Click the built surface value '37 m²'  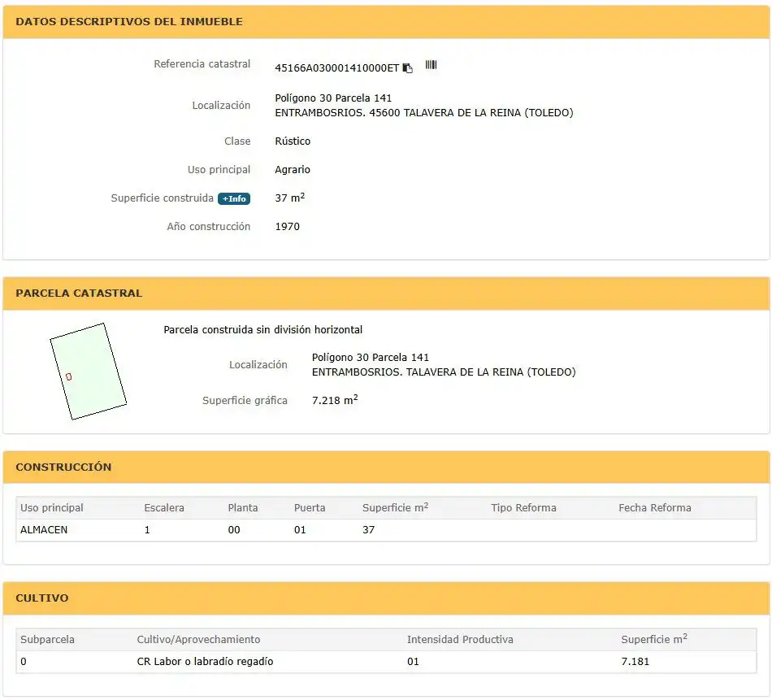[289, 198]
